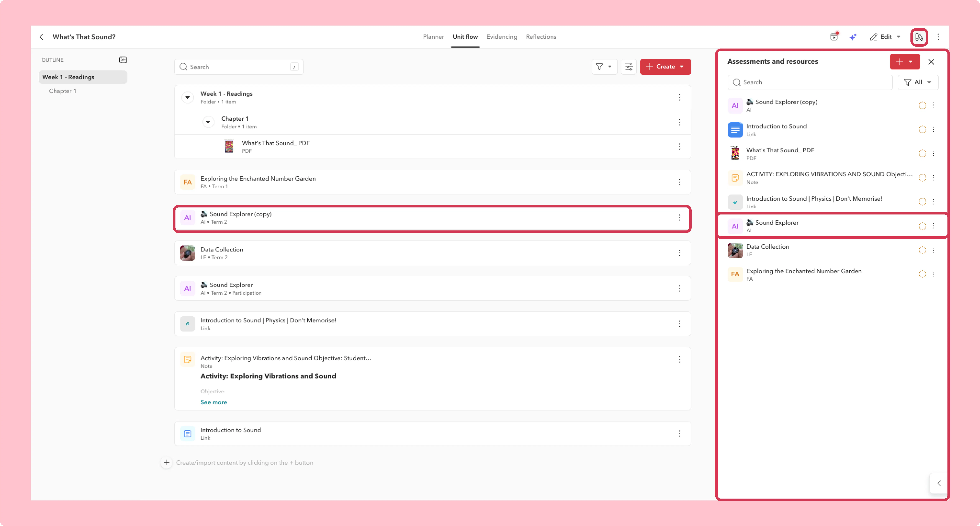Open the All filter dropdown in panel
The height and width of the screenshot is (526, 980).
click(918, 82)
